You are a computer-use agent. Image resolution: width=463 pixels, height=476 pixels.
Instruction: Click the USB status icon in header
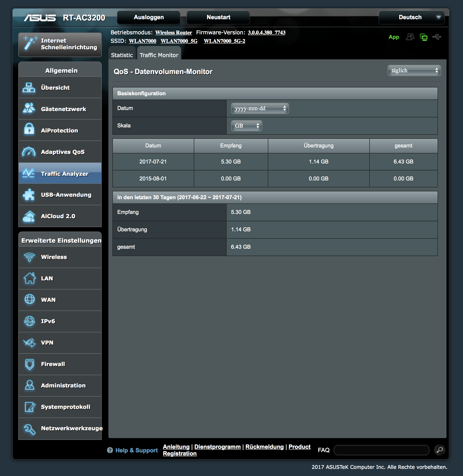437,37
